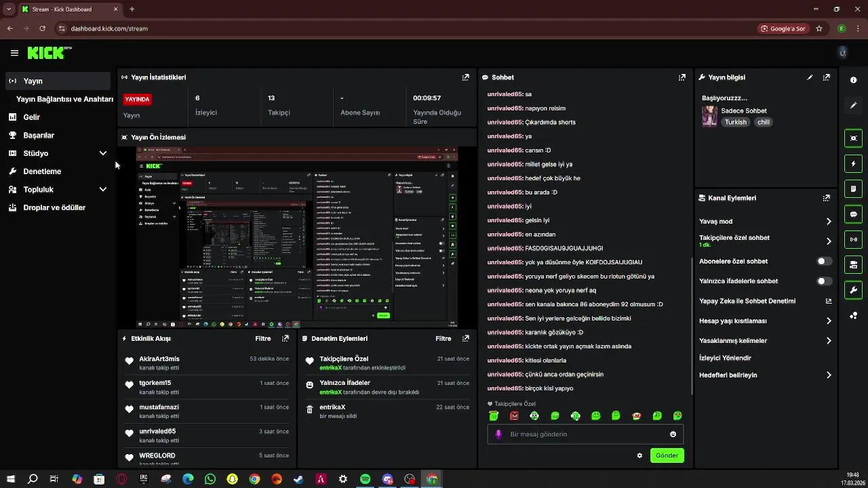Open Yavaş mod options chevron
The width and height of the screenshot is (868, 488).
[x=829, y=221]
